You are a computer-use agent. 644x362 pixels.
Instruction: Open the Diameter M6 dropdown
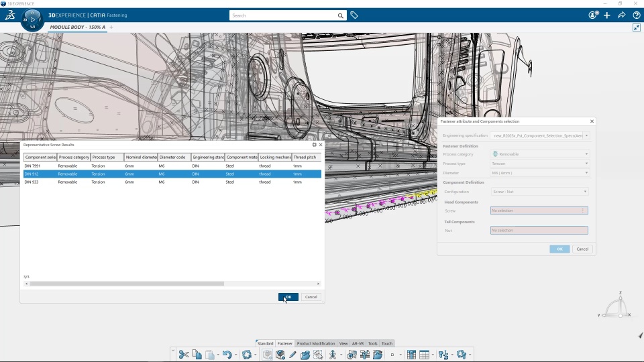point(540,173)
